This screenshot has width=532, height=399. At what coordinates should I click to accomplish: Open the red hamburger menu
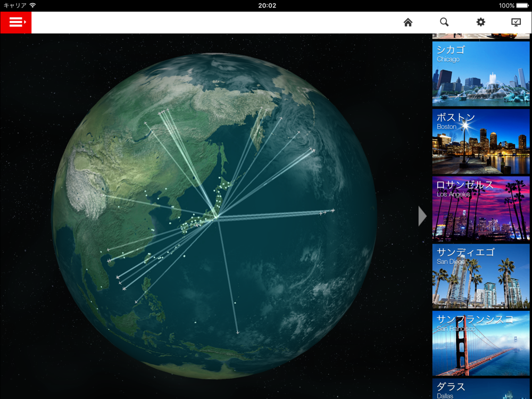pos(16,22)
